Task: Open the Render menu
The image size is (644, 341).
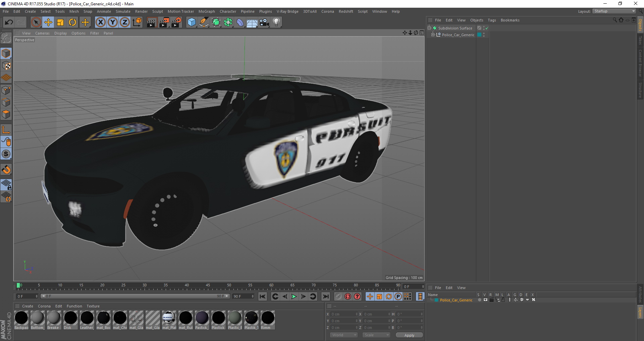Action: 141,11
